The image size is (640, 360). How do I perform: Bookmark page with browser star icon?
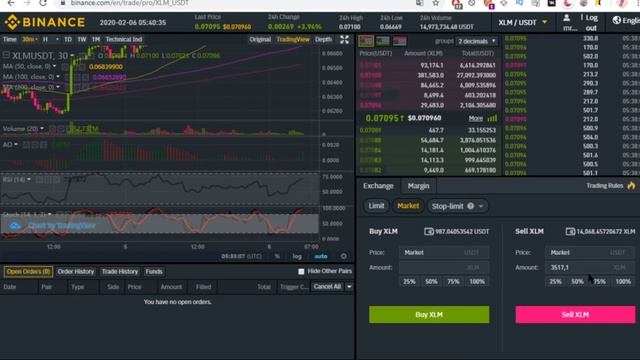coord(436,3)
